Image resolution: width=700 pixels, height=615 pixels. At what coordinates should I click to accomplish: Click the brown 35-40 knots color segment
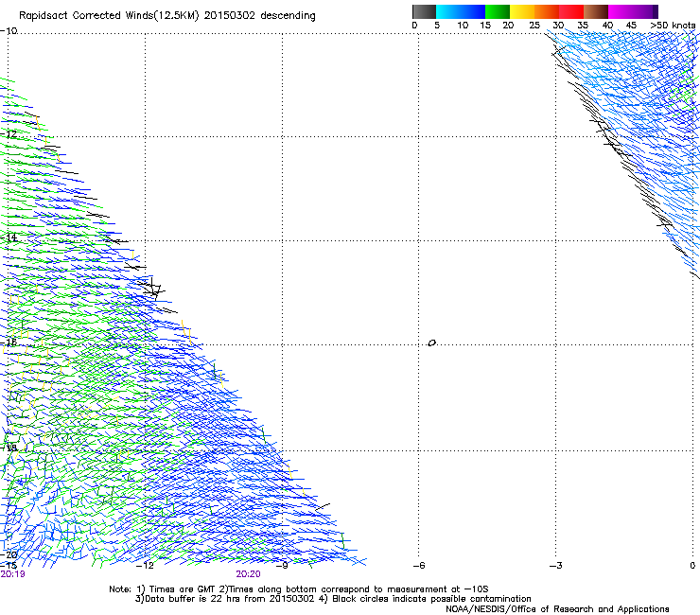point(596,11)
